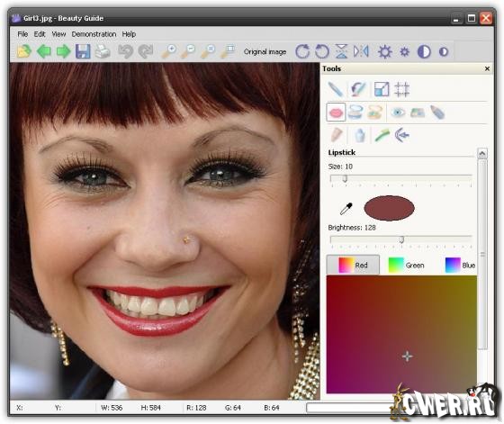
Task: Rotate image clockwise icon
Action: pos(302,51)
